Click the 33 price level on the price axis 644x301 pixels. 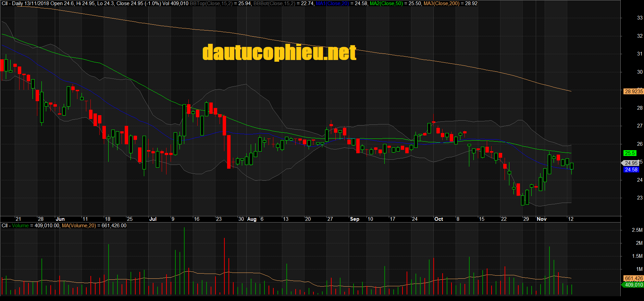coord(640,18)
